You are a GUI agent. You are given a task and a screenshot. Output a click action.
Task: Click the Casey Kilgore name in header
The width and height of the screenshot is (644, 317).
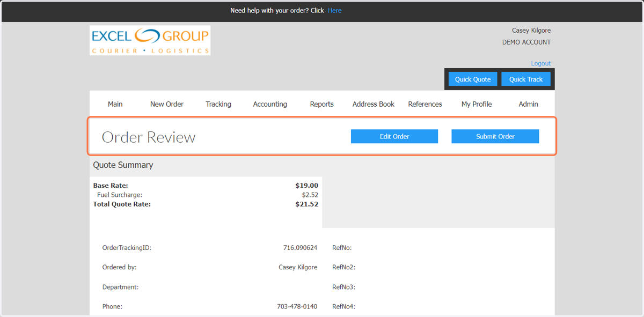click(531, 31)
